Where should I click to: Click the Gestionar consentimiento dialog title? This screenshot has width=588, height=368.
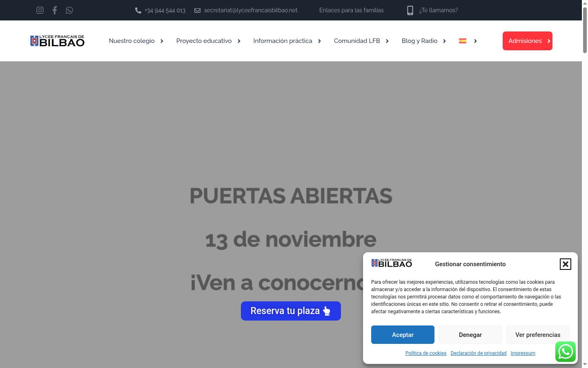point(470,264)
